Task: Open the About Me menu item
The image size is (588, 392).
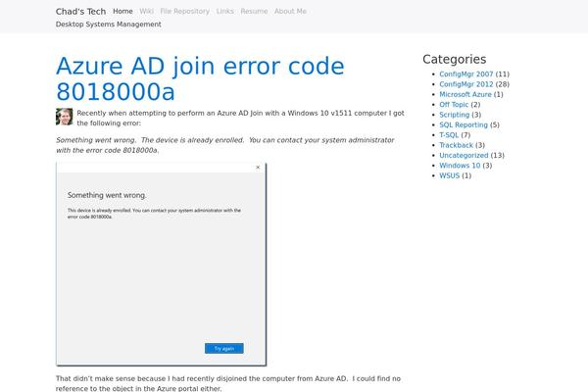Action: click(290, 11)
